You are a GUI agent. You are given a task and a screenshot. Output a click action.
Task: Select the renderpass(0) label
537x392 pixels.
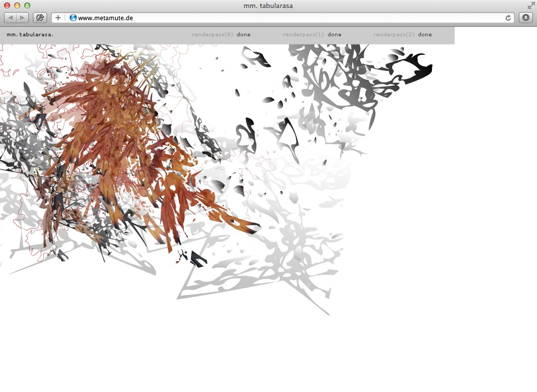tap(212, 35)
